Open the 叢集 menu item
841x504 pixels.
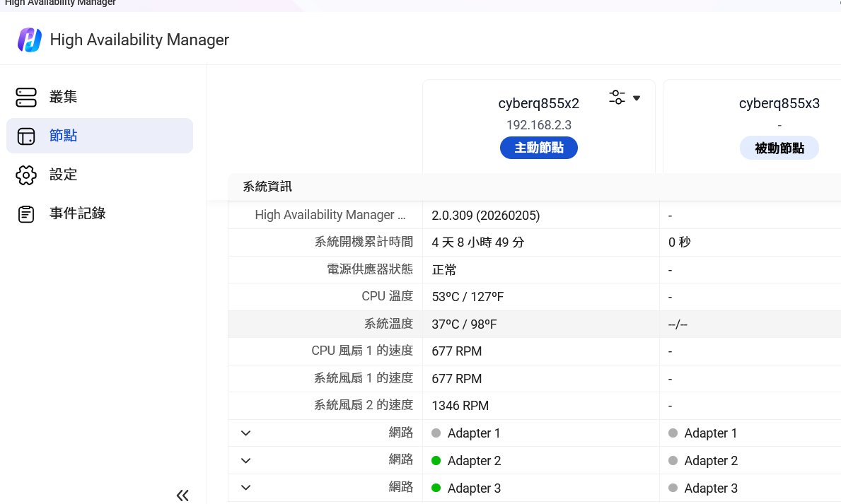tap(64, 98)
